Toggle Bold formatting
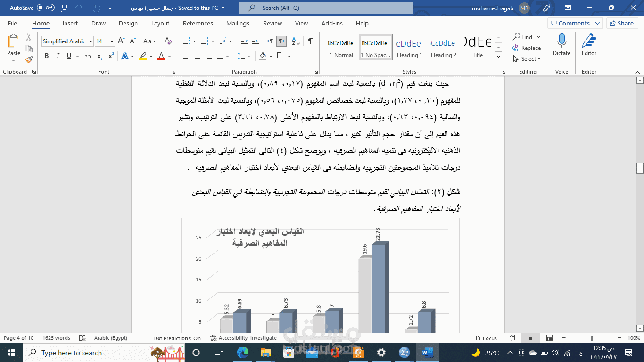Image resolution: width=644 pixels, height=362 pixels. pyautogui.click(x=47, y=56)
